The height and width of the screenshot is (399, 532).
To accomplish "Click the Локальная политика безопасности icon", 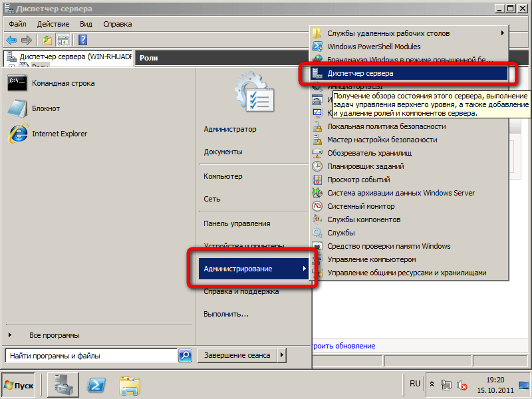I will point(317,126).
